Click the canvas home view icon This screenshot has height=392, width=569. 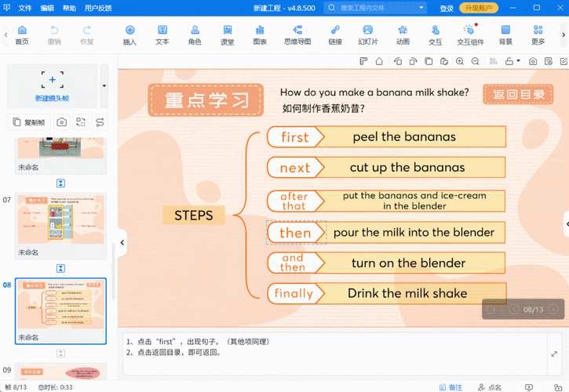coord(379,61)
